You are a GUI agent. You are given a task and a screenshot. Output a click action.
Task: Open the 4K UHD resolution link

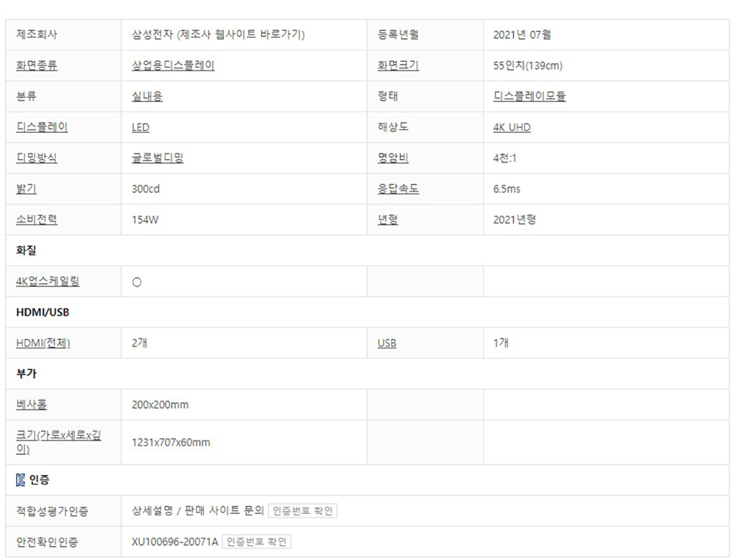click(512, 128)
